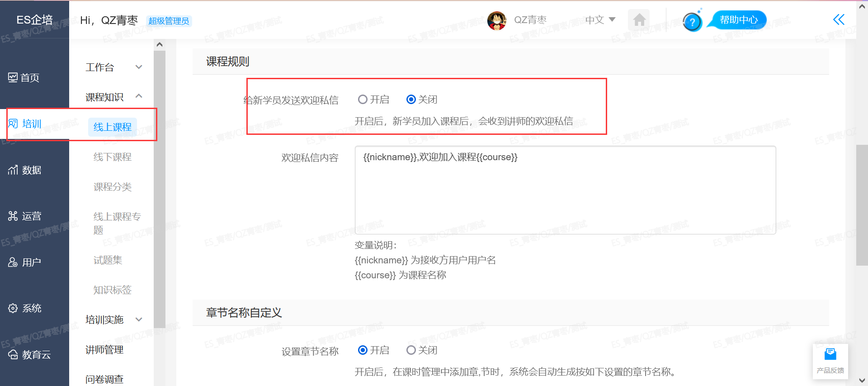Select 开启 for welcome message to new students
Image resolution: width=868 pixels, height=386 pixels.
(373, 100)
